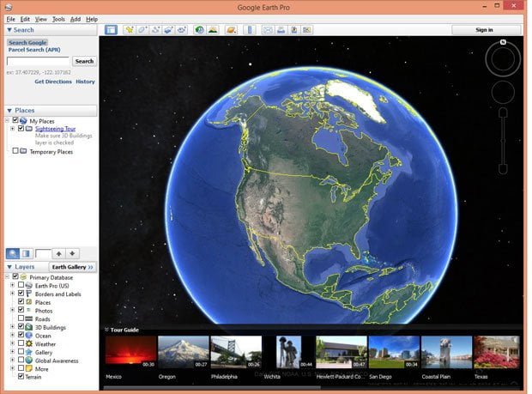The image size is (532, 394).
Task: Play the Philadelphia tour thumbnail
Action: (236, 352)
